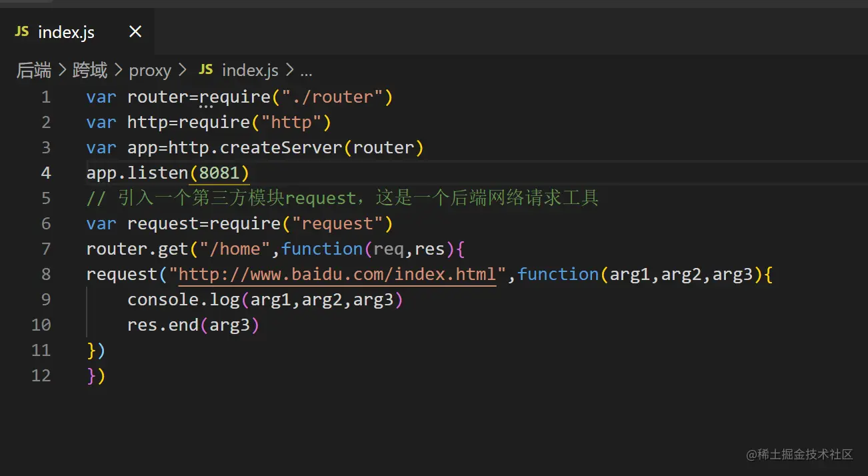The image size is (868, 476).
Task: Click line number 1 in gutter
Action: click(45, 97)
